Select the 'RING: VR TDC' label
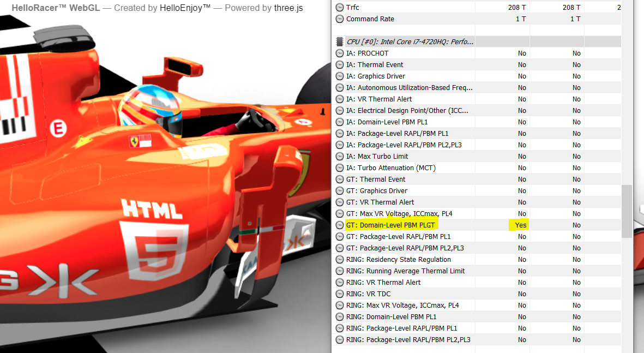This screenshot has height=353, width=644. coord(369,294)
